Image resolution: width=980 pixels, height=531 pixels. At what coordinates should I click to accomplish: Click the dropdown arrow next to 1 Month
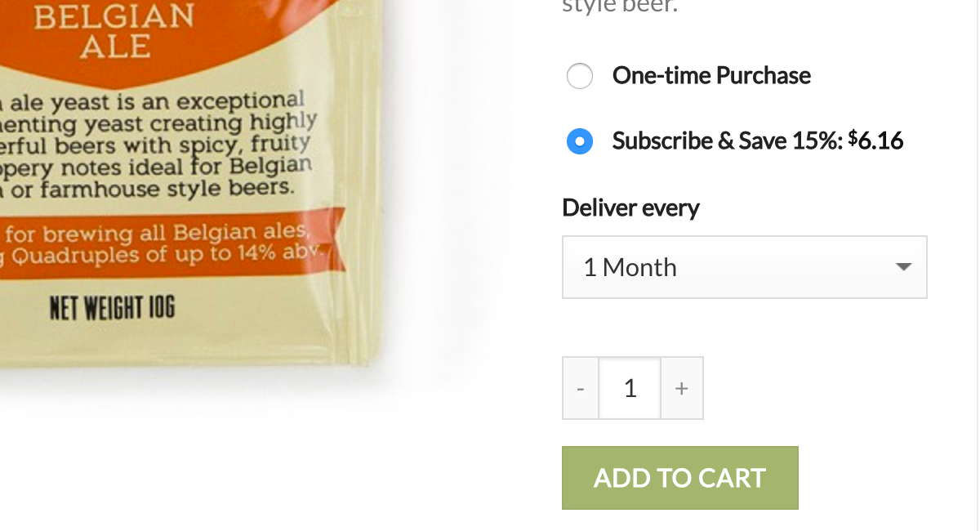[903, 267]
